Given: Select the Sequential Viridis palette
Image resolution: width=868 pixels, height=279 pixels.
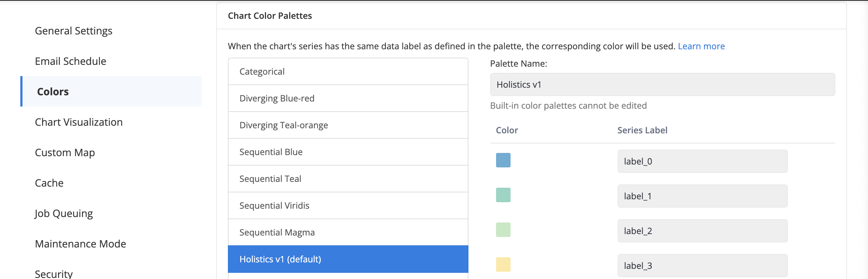Looking at the screenshot, I should click(348, 205).
